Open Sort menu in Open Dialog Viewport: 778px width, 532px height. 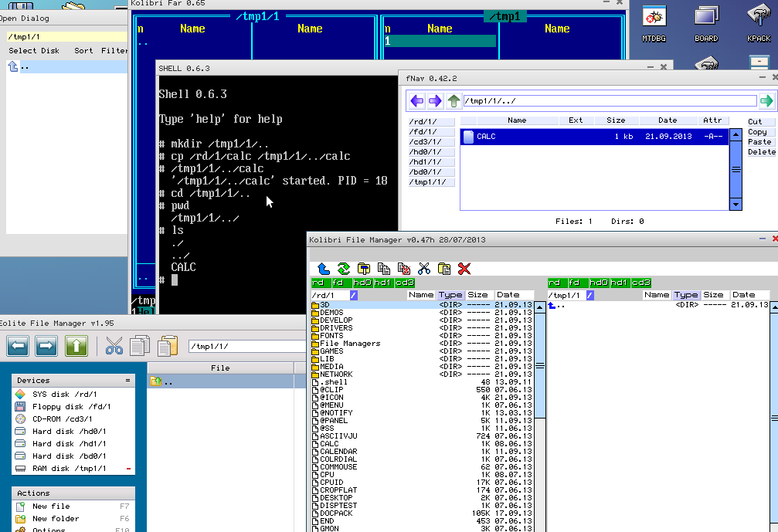pyautogui.click(x=83, y=51)
